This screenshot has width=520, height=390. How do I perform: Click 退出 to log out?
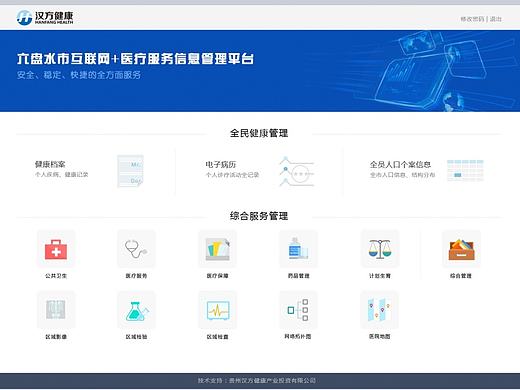tap(496, 19)
